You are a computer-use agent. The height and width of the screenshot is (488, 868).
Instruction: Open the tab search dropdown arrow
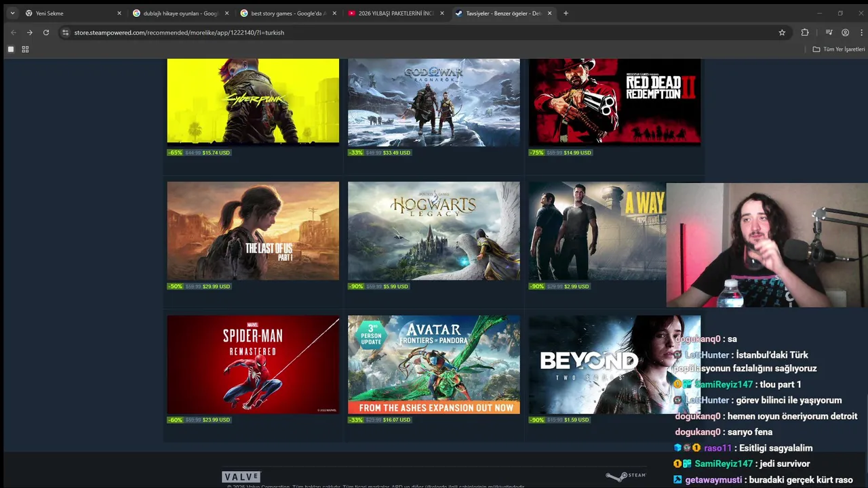point(12,13)
